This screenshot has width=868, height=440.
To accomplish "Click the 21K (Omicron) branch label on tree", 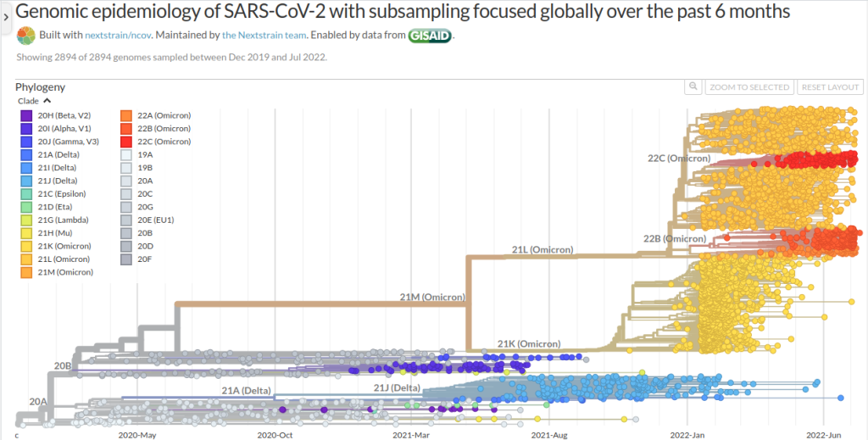I will (529, 343).
